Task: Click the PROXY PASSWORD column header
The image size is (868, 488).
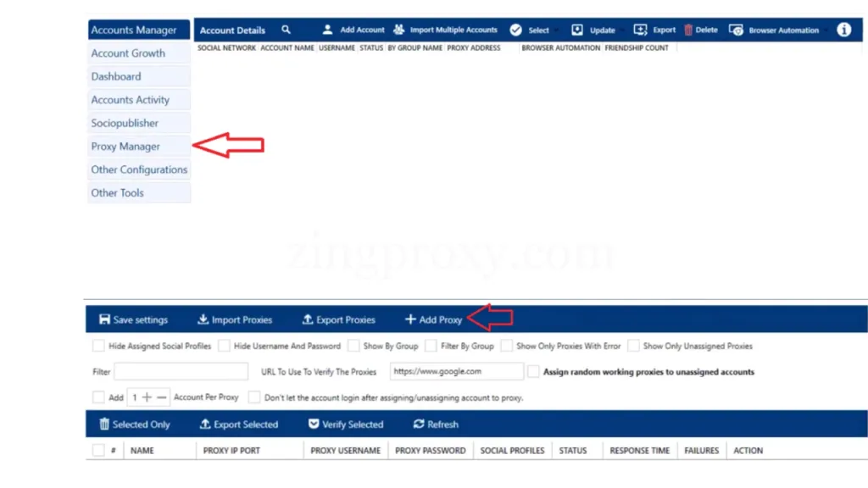Action: click(430, 451)
